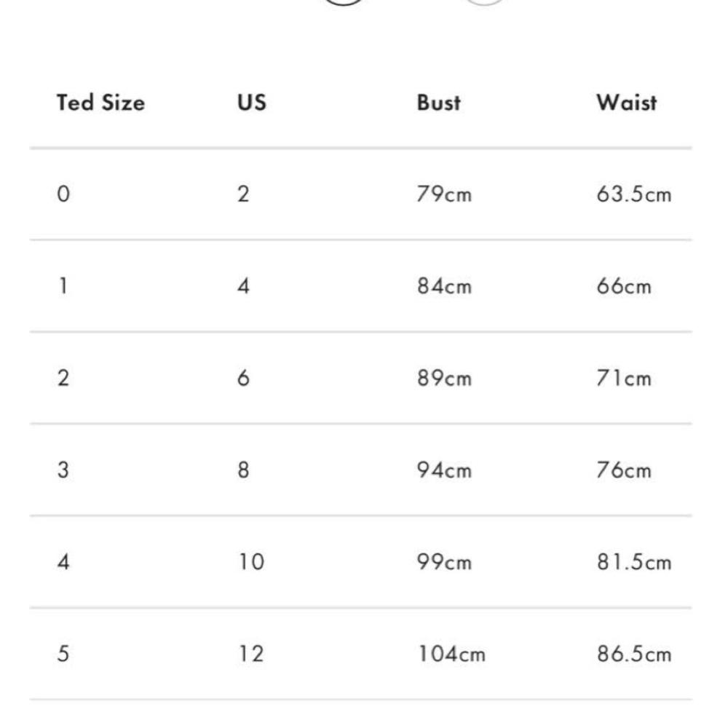Image resolution: width=728 pixels, height=728 pixels.
Task: Click the Ted Size column header
Action: (x=100, y=103)
